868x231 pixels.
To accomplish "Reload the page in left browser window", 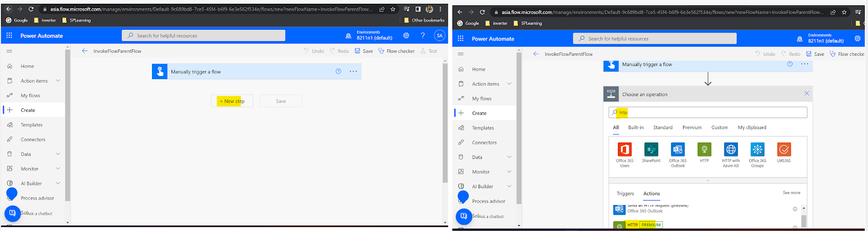I will pyautogui.click(x=31, y=9).
